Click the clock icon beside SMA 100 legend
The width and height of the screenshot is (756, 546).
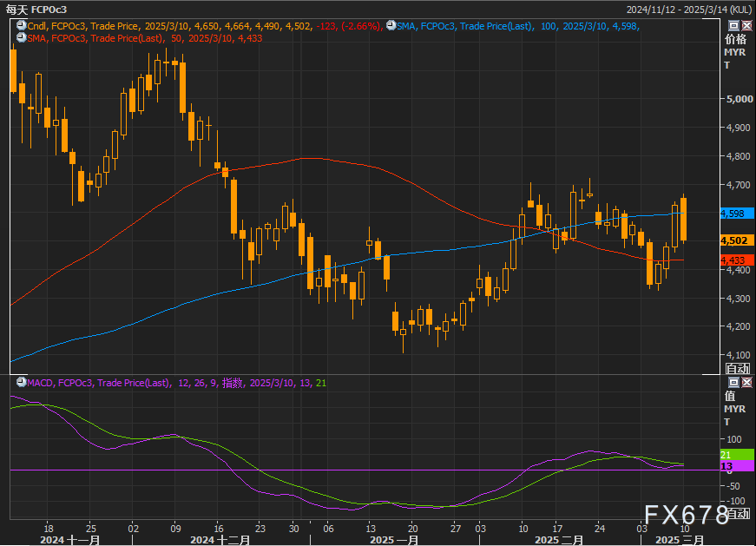coord(390,27)
